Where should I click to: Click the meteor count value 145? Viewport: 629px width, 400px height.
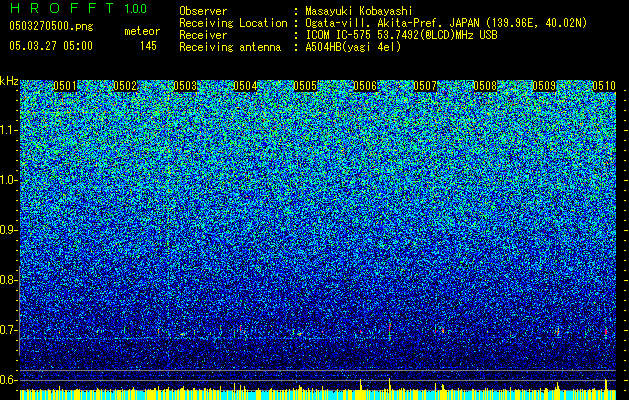point(148,46)
